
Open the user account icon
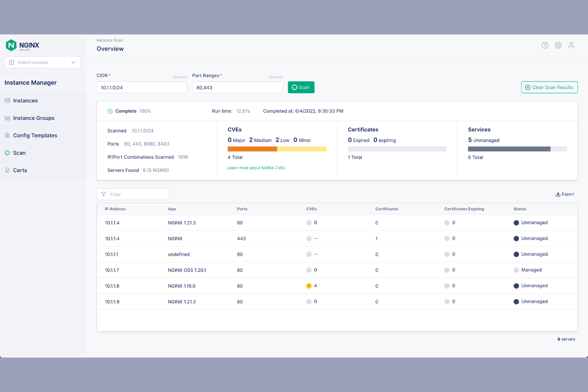coord(571,45)
